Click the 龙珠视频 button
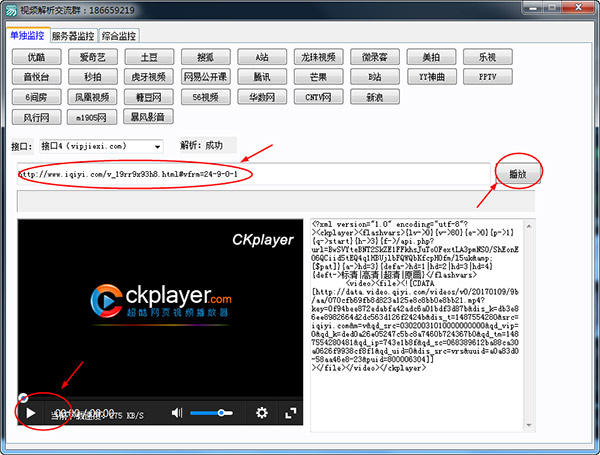The width and height of the screenshot is (600, 455). pyautogui.click(x=318, y=57)
